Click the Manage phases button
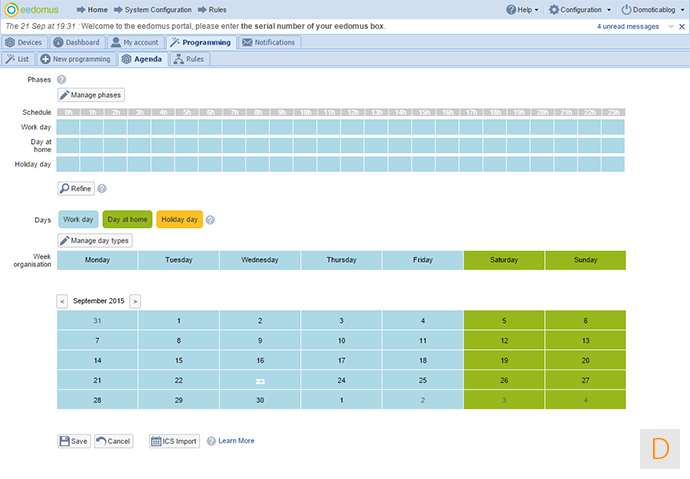 (x=91, y=95)
